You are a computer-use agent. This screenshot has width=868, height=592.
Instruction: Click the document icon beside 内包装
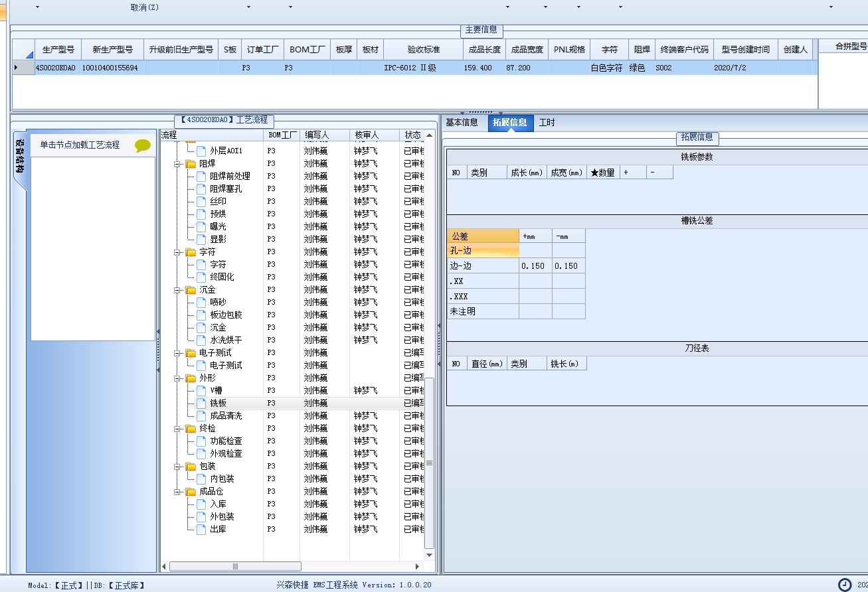click(201, 479)
